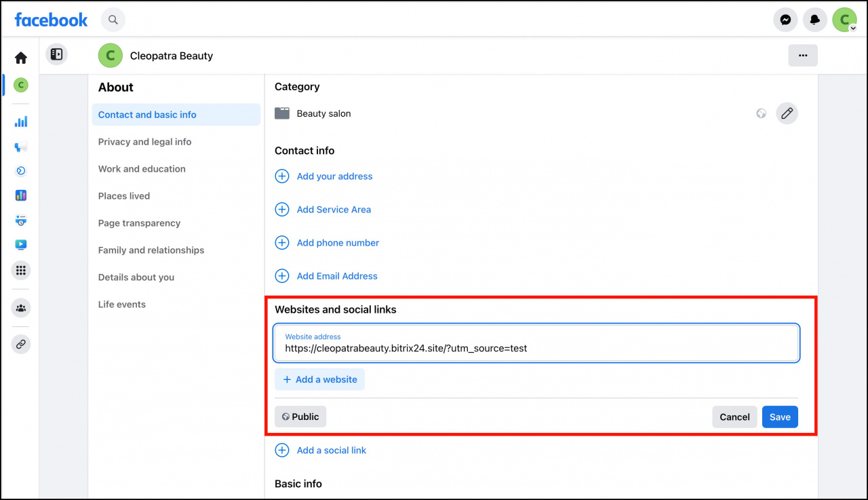Open the account profile menu avatar

coord(845,20)
